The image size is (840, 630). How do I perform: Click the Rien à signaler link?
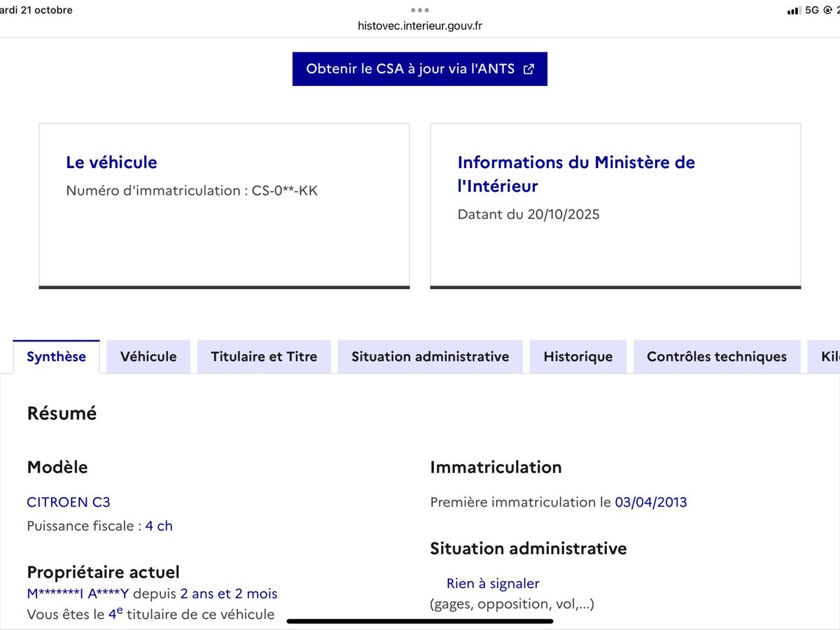(493, 583)
